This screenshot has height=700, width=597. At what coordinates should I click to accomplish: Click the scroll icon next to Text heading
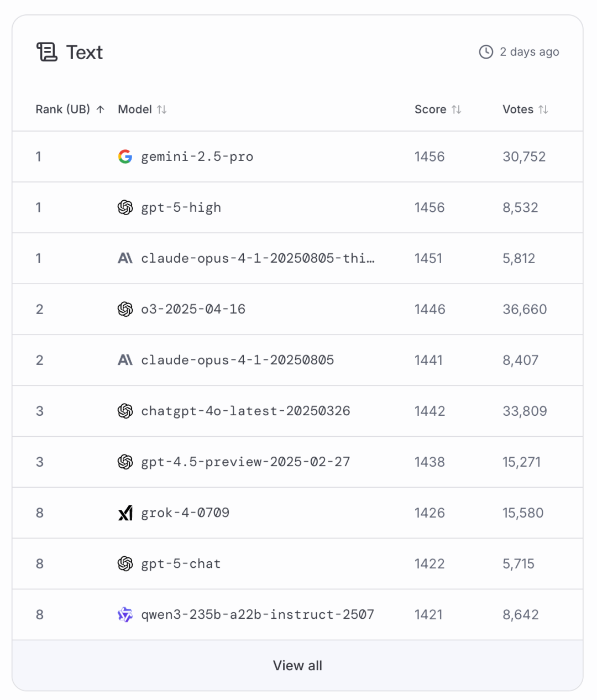(x=47, y=52)
